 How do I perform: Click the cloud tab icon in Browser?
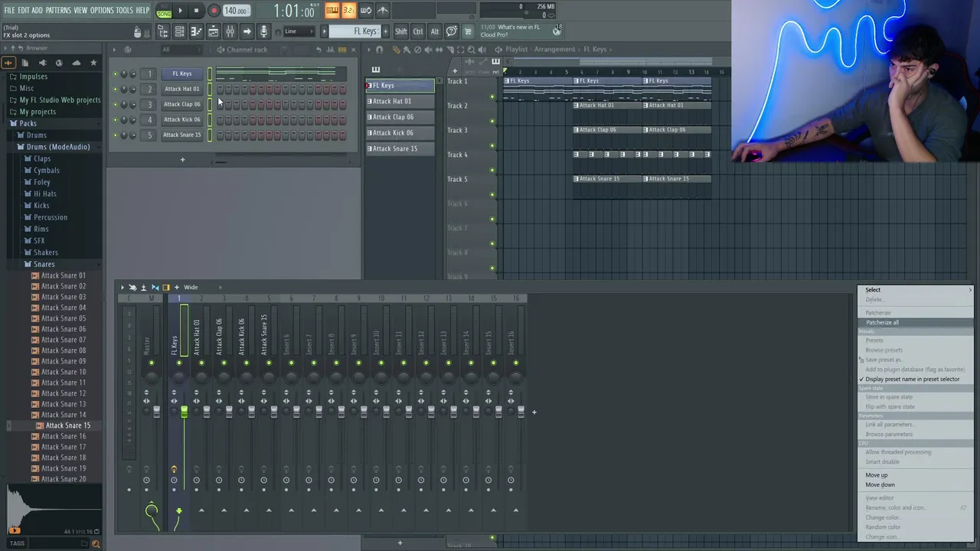pos(76,63)
